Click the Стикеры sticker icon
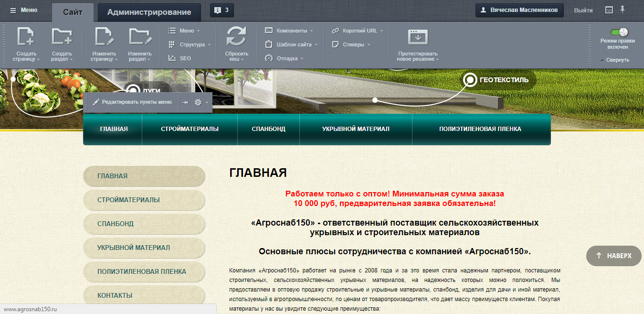The height and width of the screenshot is (314, 644). 335,44
